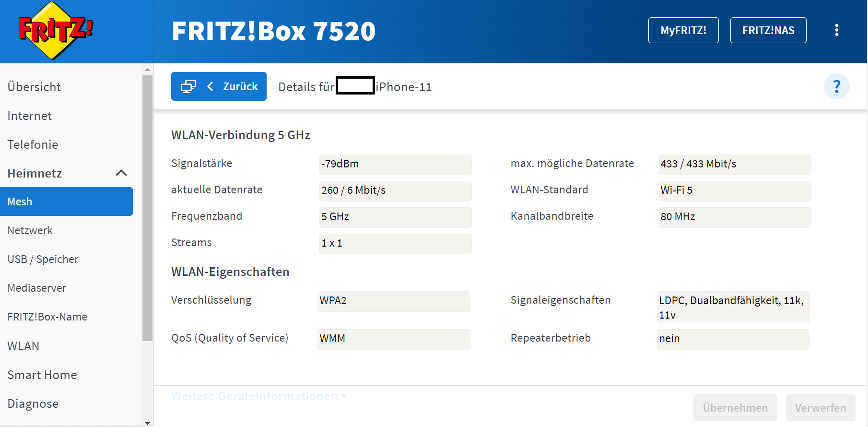Click the Repeaterbetrieb label
Viewport: 868px width, 427px height.
tap(551, 338)
